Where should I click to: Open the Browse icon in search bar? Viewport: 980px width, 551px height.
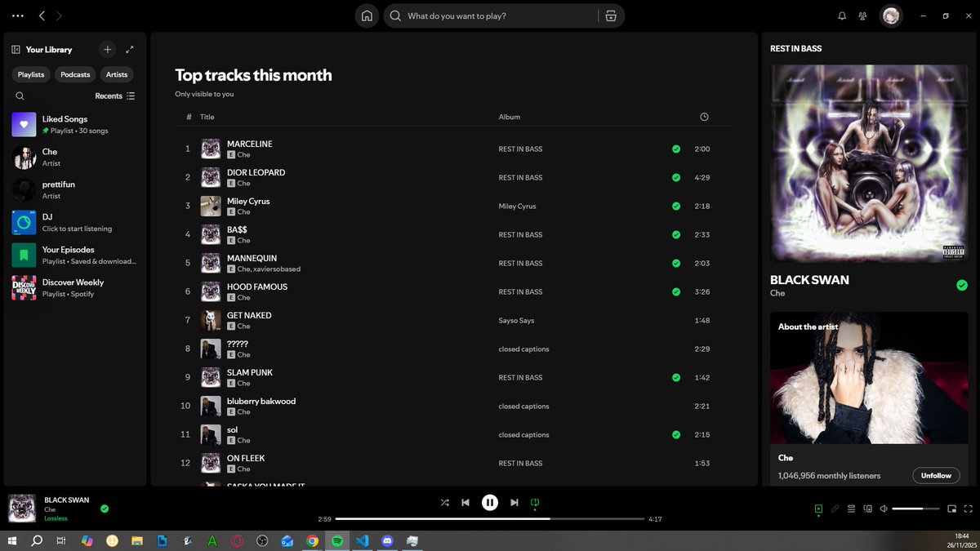pyautogui.click(x=611, y=16)
